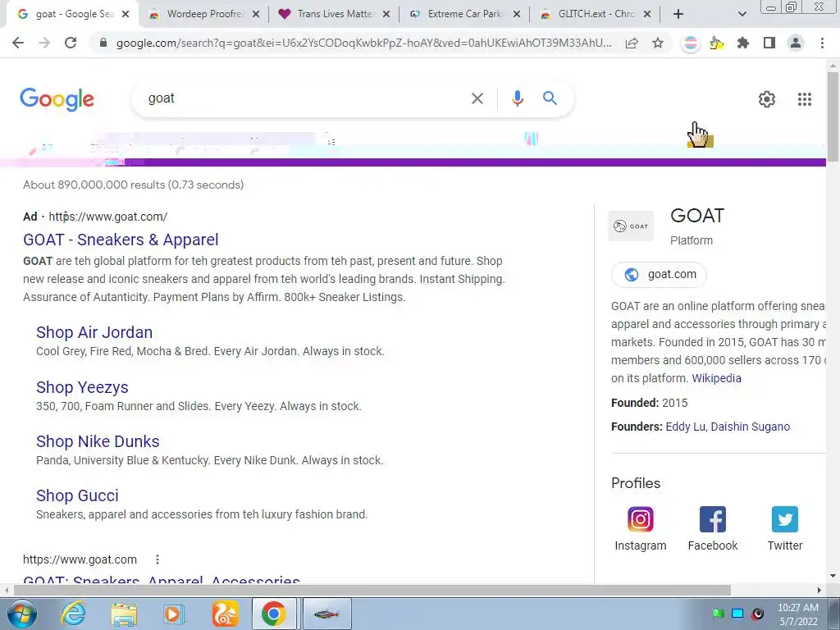840x630 pixels.
Task: Expand the tab search dropdown arrow
Action: click(x=742, y=14)
